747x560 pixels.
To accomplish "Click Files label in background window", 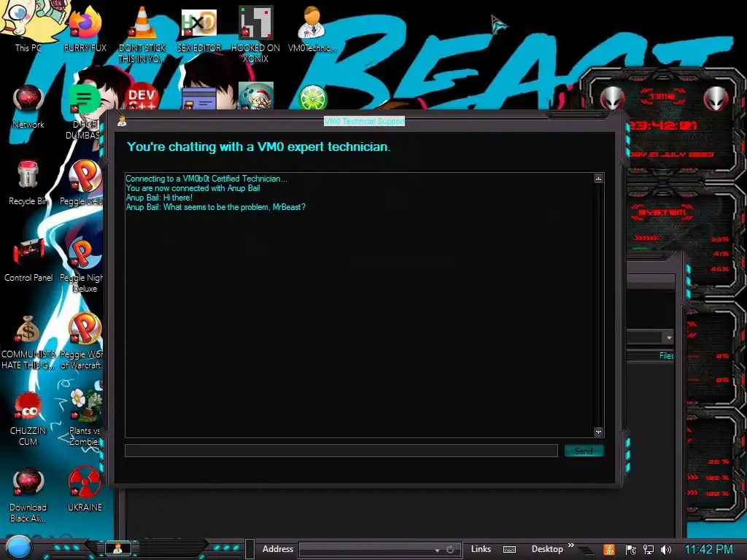I will (667, 356).
